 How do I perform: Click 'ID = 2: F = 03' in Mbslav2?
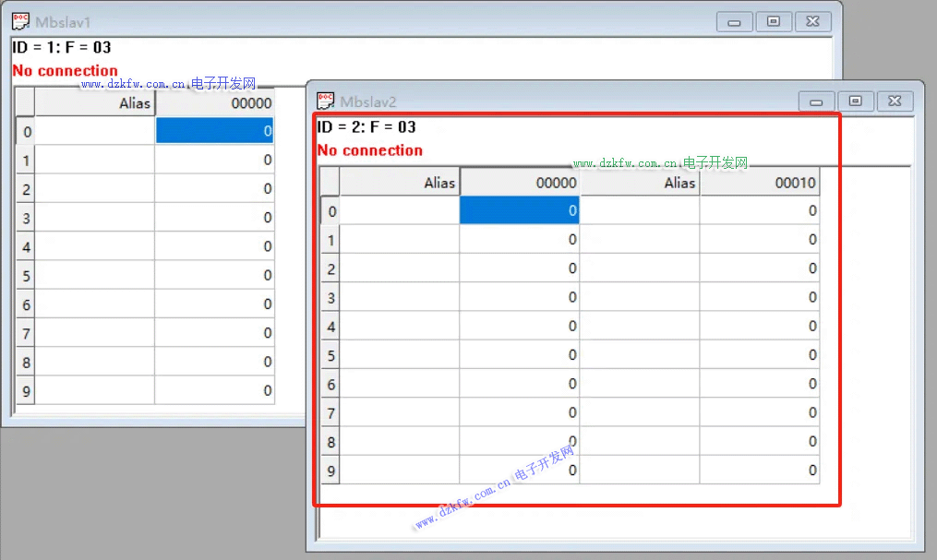tap(366, 126)
